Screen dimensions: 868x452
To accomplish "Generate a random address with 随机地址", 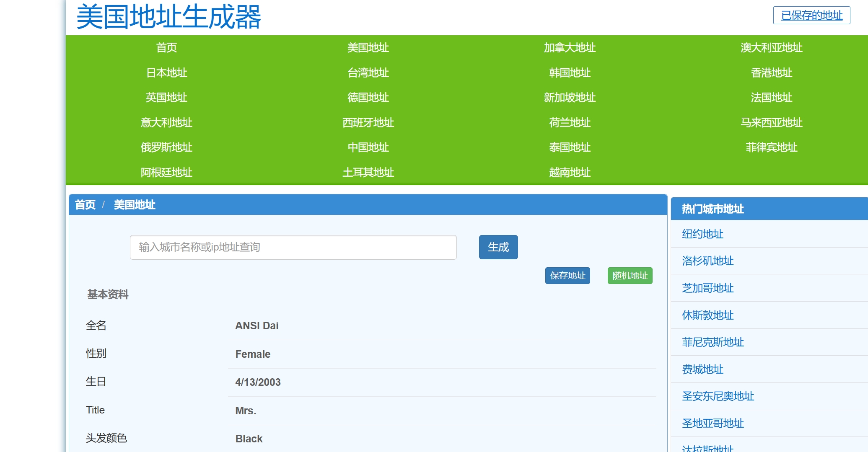I will tap(630, 276).
